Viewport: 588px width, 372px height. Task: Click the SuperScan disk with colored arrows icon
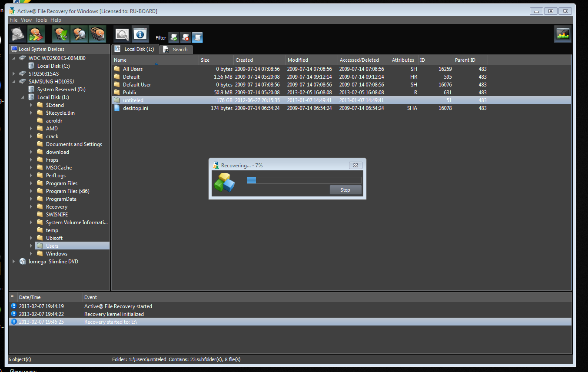click(36, 34)
